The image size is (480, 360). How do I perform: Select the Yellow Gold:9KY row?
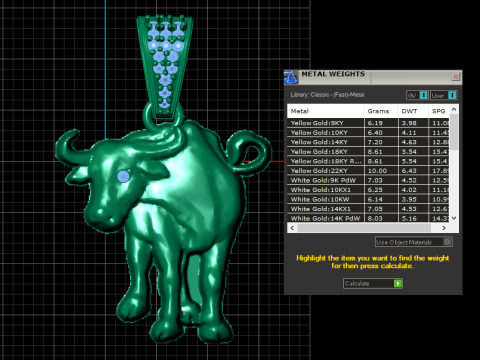tap(368, 123)
